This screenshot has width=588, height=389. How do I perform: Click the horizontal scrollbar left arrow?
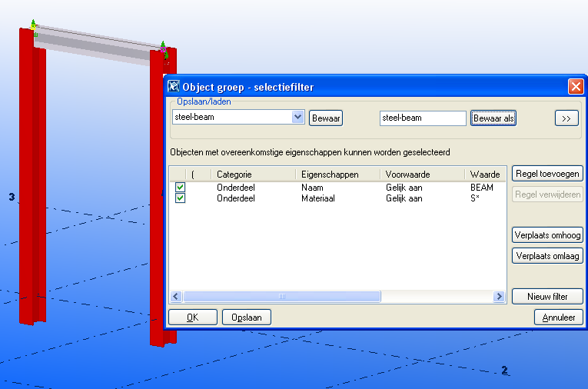175,296
